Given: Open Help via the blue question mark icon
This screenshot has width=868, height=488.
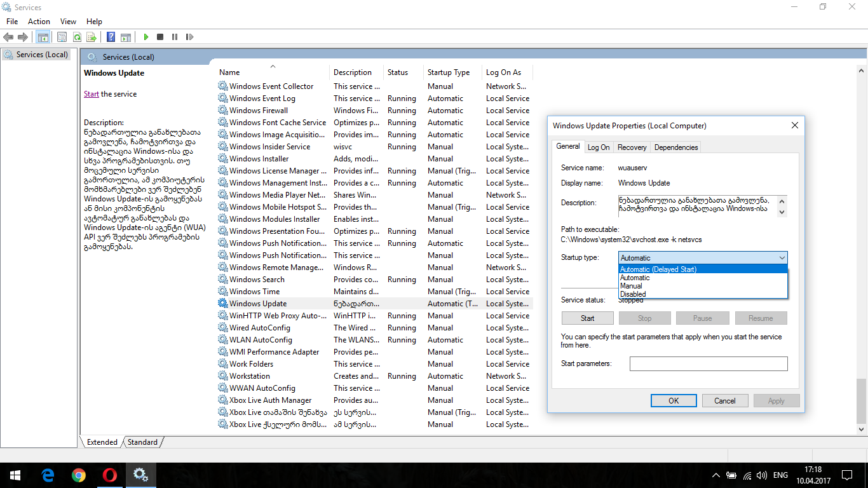Looking at the screenshot, I should click(111, 37).
